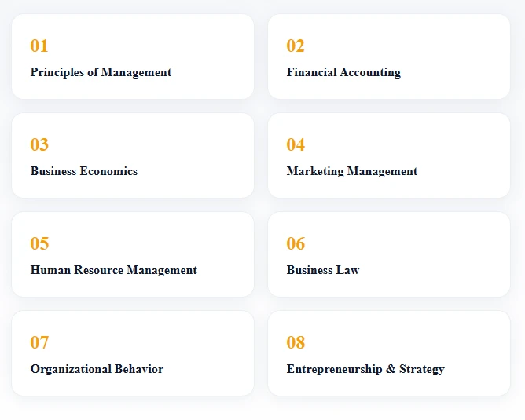525x420 pixels.
Task: Click the Principles of Management title
Action: pos(101,72)
